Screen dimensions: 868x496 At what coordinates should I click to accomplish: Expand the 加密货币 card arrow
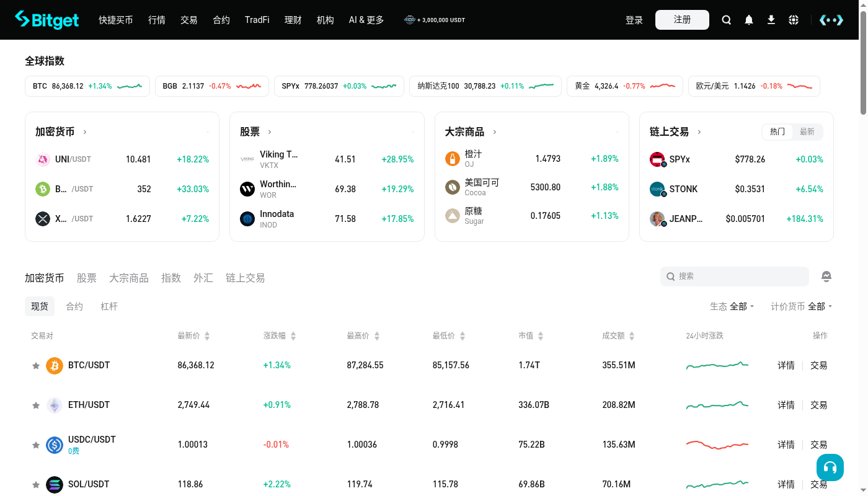(85, 132)
